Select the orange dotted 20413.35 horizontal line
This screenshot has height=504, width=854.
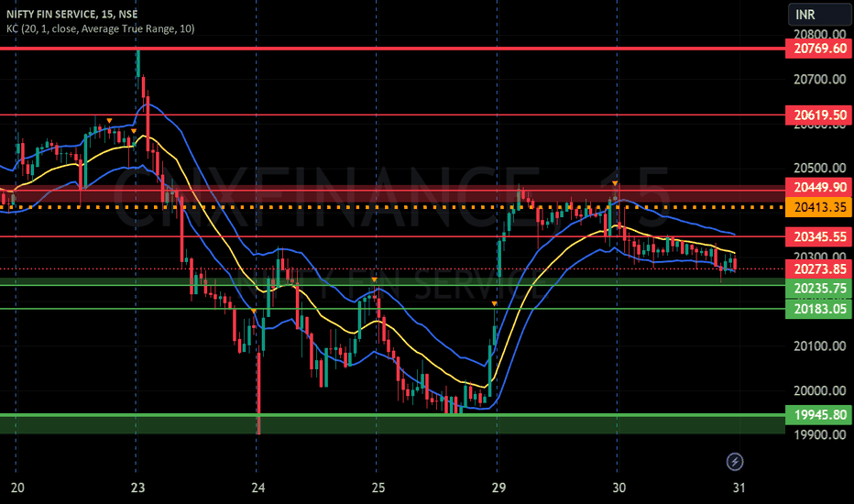tap(392, 207)
